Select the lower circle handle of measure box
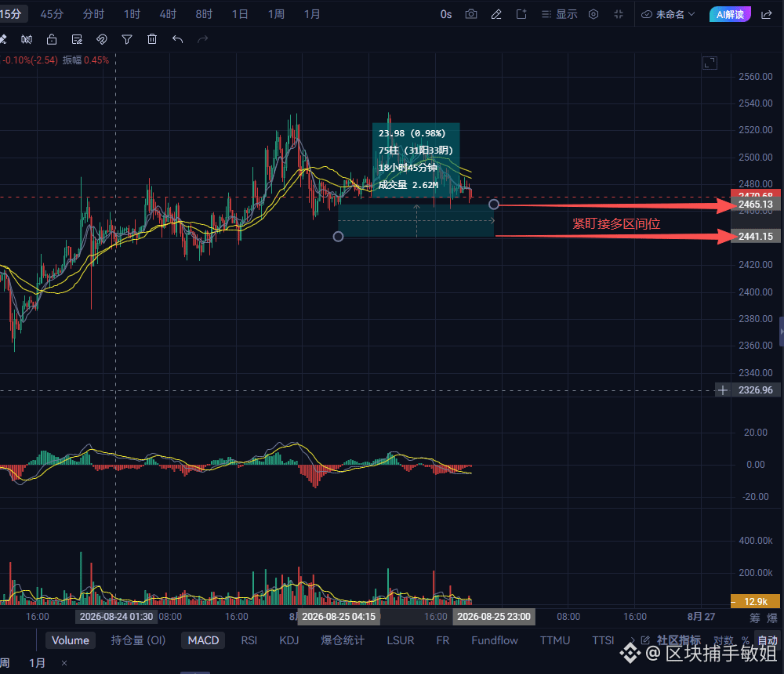This screenshot has width=784, height=674. click(x=338, y=237)
